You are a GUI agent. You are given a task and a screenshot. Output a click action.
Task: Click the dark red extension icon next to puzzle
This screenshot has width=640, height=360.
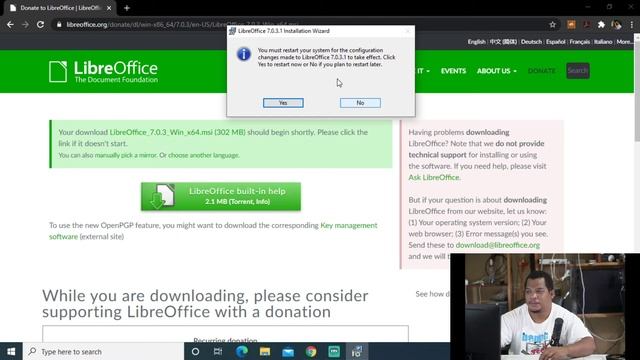(586, 24)
